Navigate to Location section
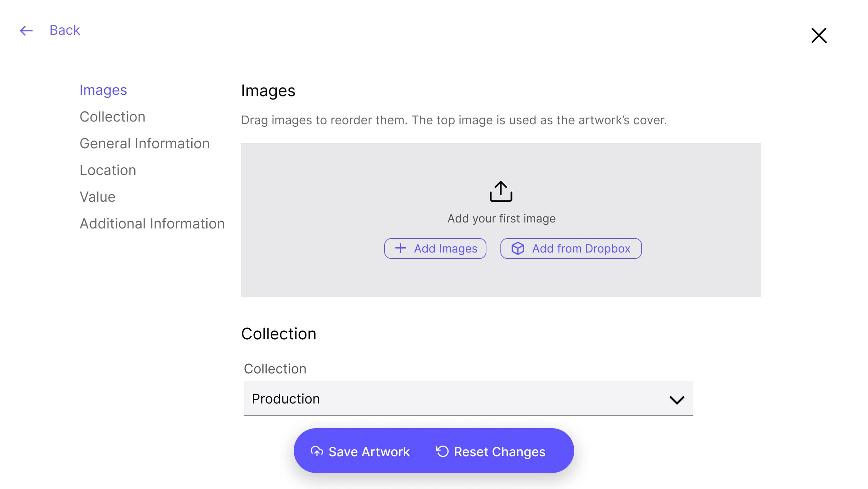 [108, 170]
